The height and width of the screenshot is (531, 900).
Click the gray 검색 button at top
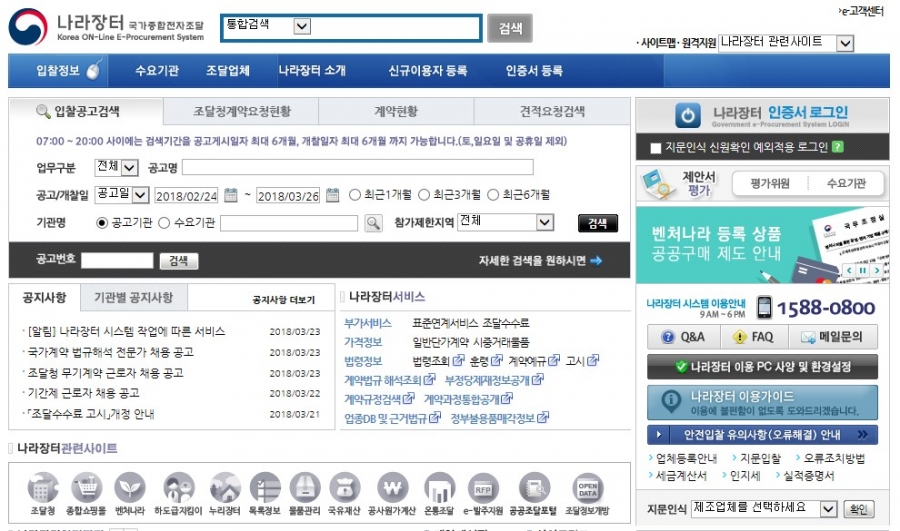pyautogui.click(x=510, y=28)
